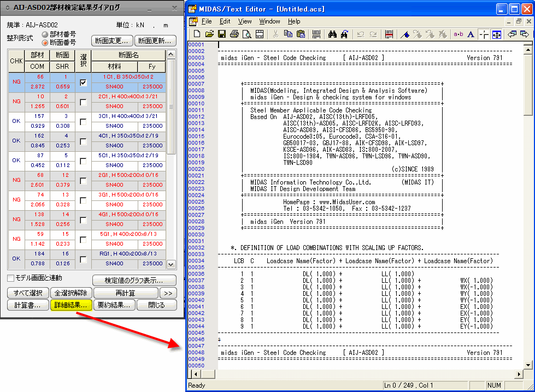
Task: Expand the dialog with the >> button
Action: pos(168,293)
